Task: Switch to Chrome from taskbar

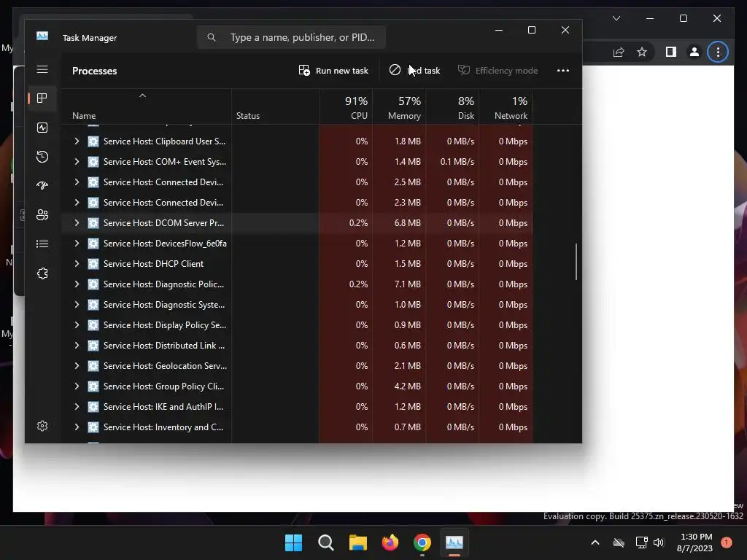Action: tap(422, 542)
